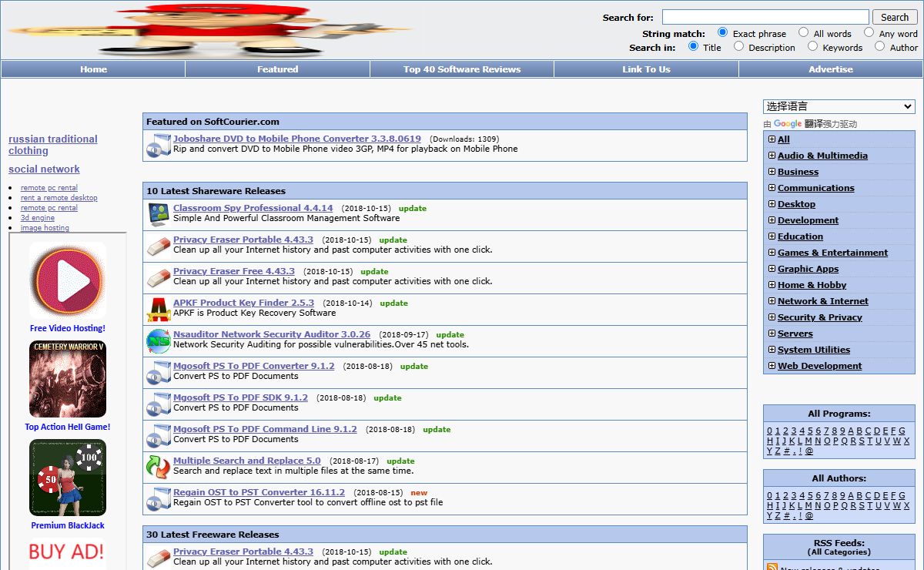Select the Title search radio button
The width and height of the screenshot is (924, 570).
[x=693, y=46]
